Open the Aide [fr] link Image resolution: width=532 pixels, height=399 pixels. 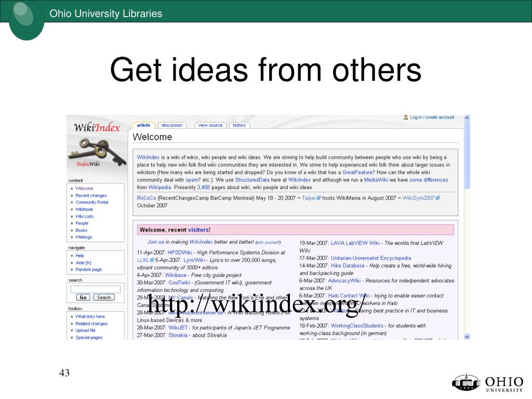(x=84, y=262)
